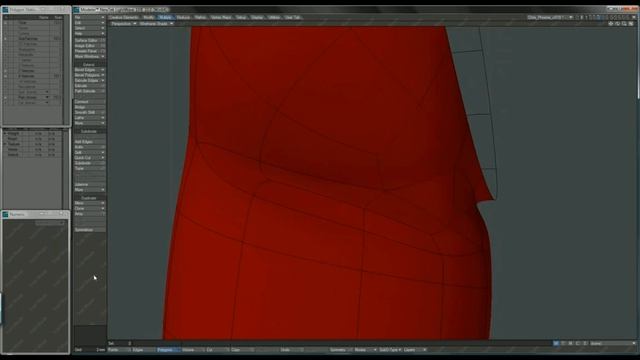Open the Quick Cut dropdown
640x360 pixels.
89,158
